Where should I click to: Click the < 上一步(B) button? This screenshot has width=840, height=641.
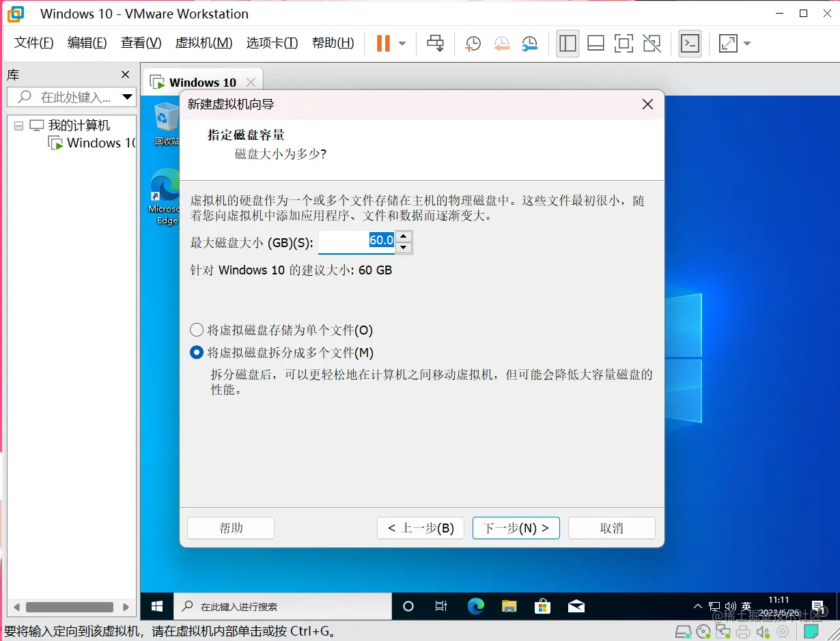pos(421,528)
